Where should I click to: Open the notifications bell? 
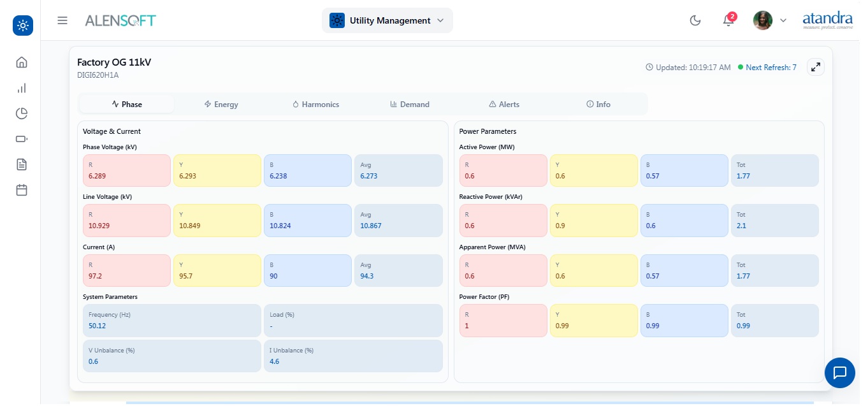coord(728,20)
